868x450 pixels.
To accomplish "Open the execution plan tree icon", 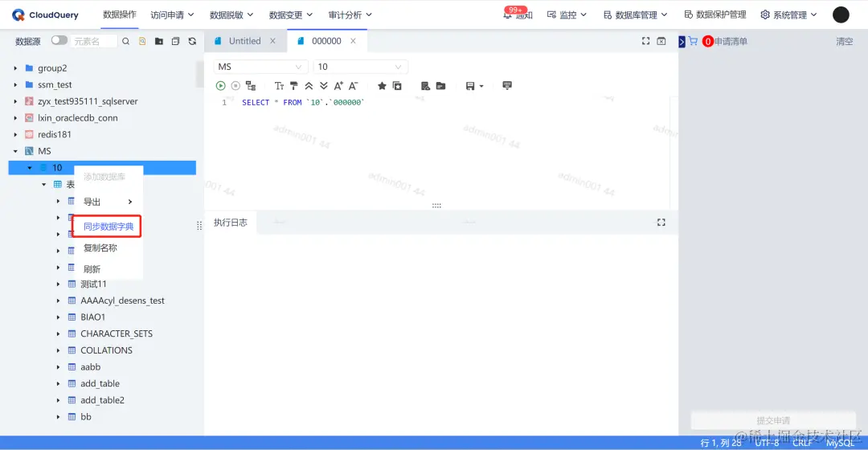I will 251,86.
